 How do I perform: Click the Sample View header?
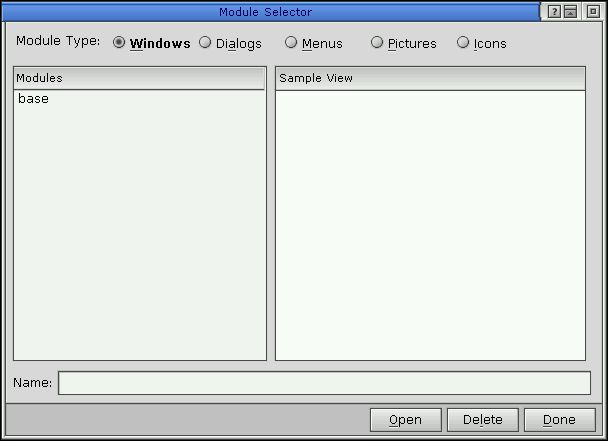430,78
